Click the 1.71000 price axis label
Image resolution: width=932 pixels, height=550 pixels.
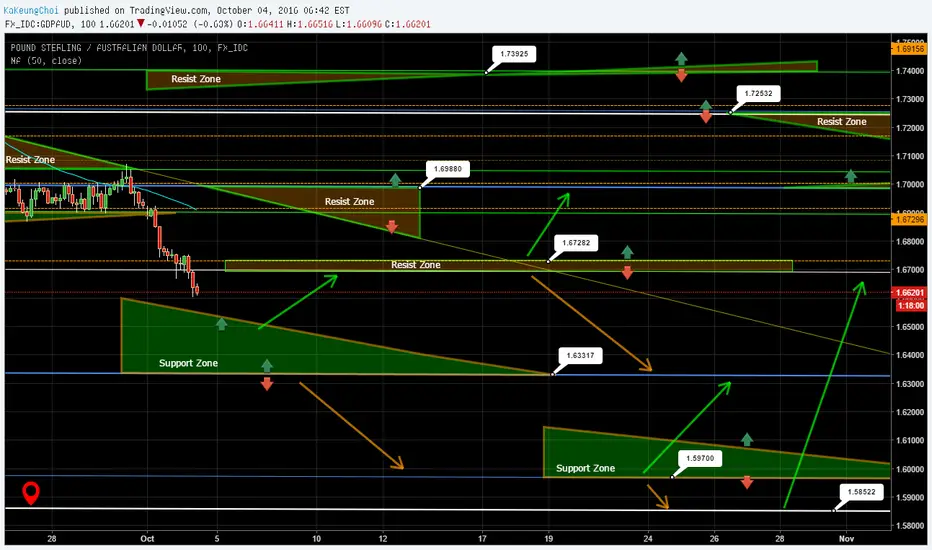pyautogui.click(x=909, y=156)
